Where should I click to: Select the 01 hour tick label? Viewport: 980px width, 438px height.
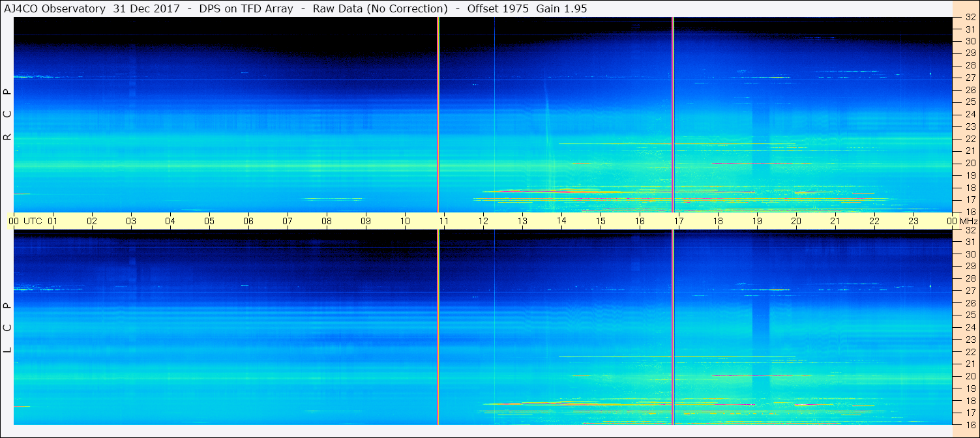[53, 221]
